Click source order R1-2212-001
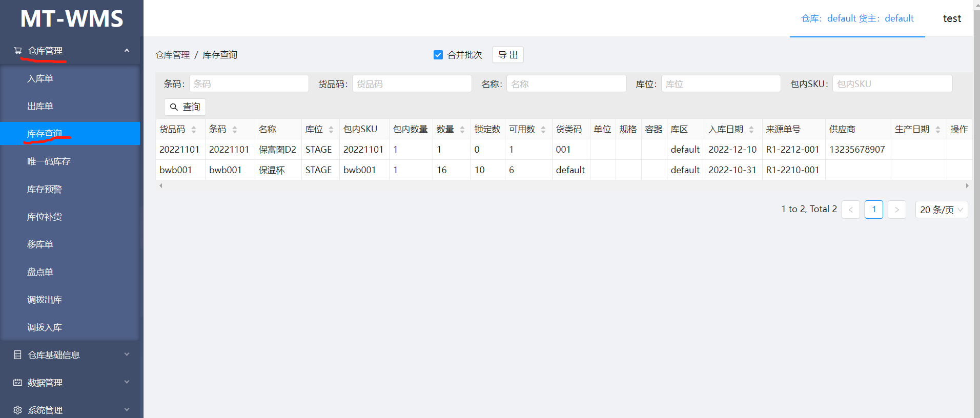 point(792,150)
